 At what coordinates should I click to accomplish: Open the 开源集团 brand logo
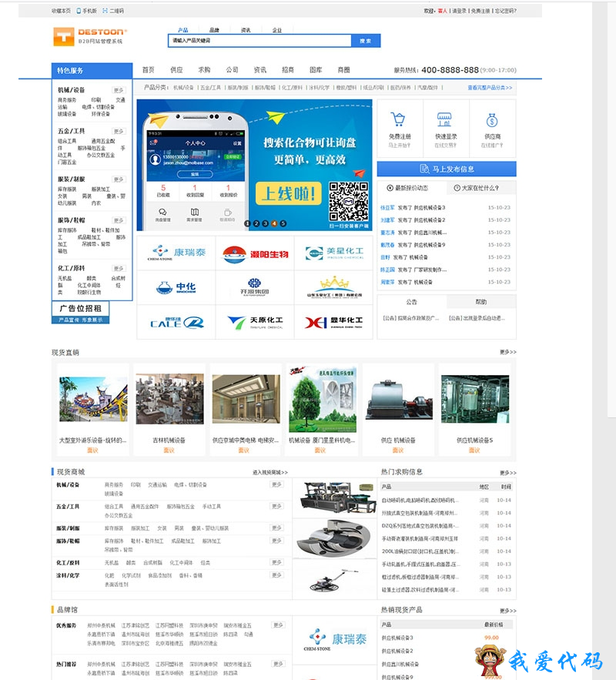pos(255,287)
